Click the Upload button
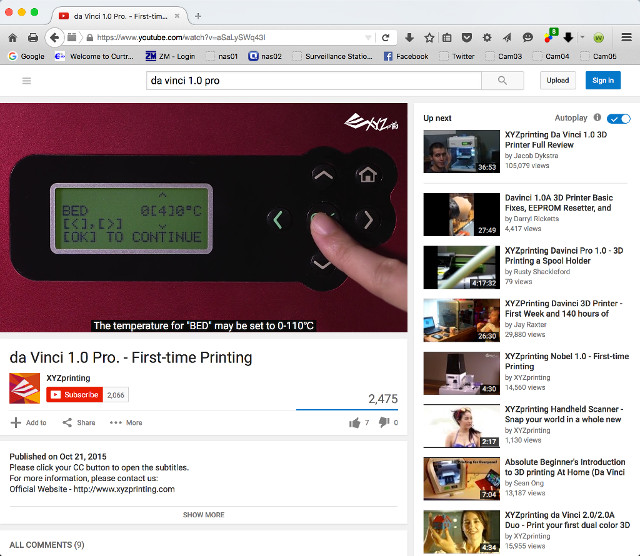 pos(558,80)
